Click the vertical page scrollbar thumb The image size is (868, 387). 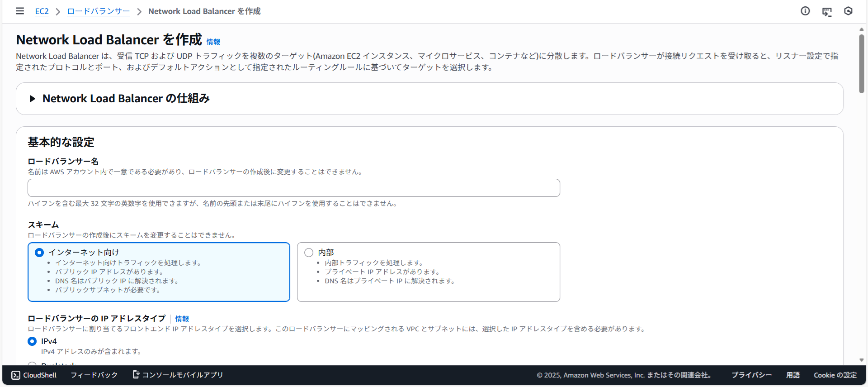pos(862,63)
